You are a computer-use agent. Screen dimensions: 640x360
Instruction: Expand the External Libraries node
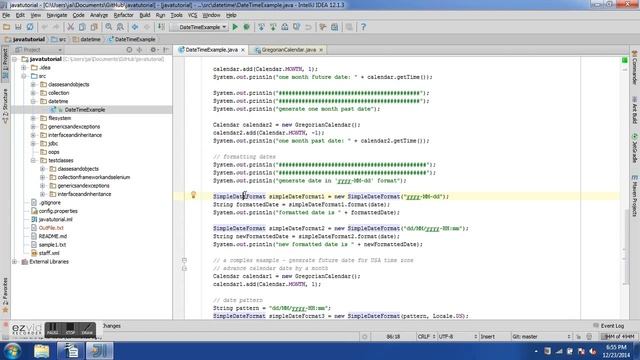click(x=15, y=262)
